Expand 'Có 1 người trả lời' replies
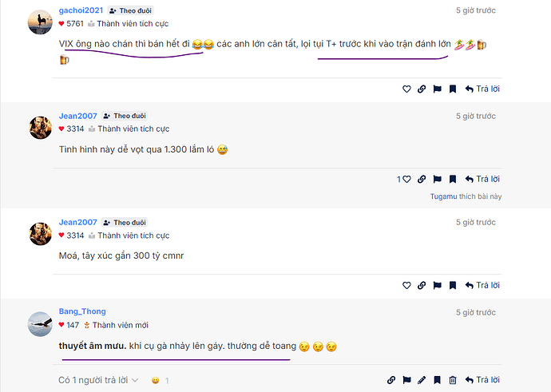 point(98,380)
